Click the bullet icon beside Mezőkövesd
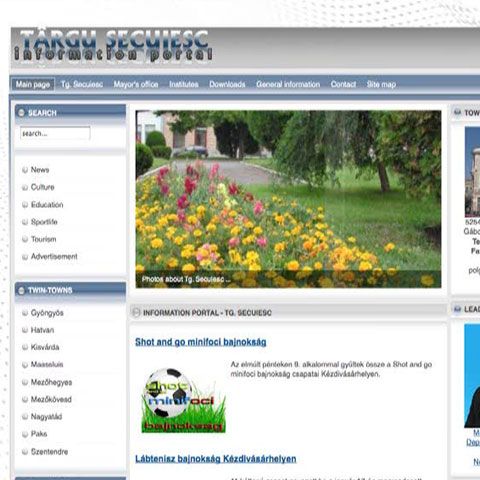 click(x=25, y=399)
